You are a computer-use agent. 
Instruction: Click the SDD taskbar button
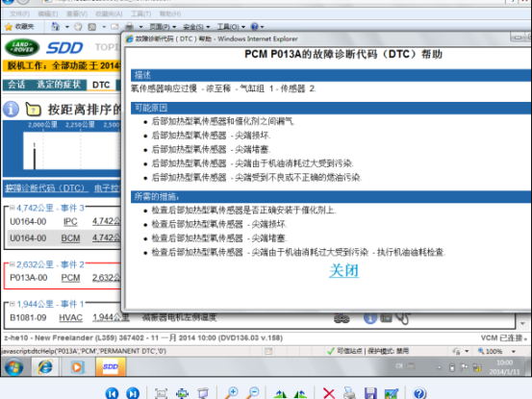pyautogui.click(x=111, y=367)
